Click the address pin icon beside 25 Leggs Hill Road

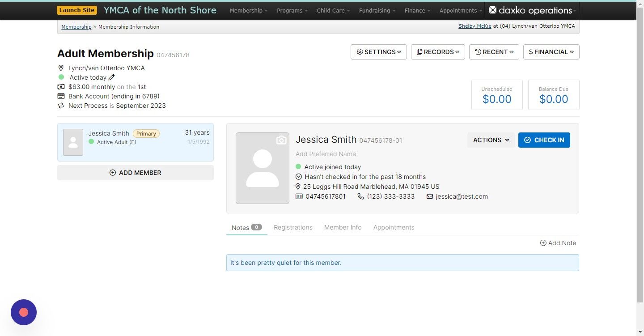298,187
